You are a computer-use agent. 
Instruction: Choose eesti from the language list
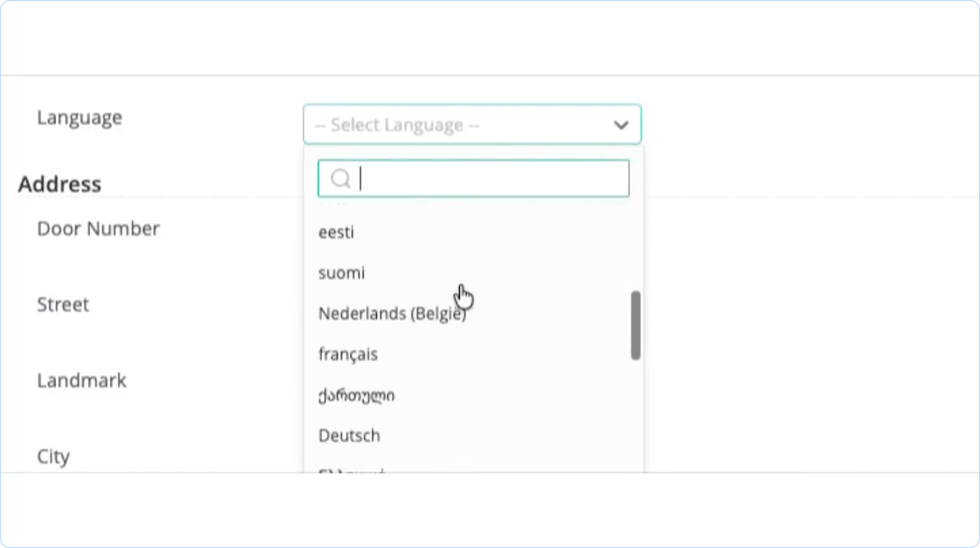tap(336, 232)
